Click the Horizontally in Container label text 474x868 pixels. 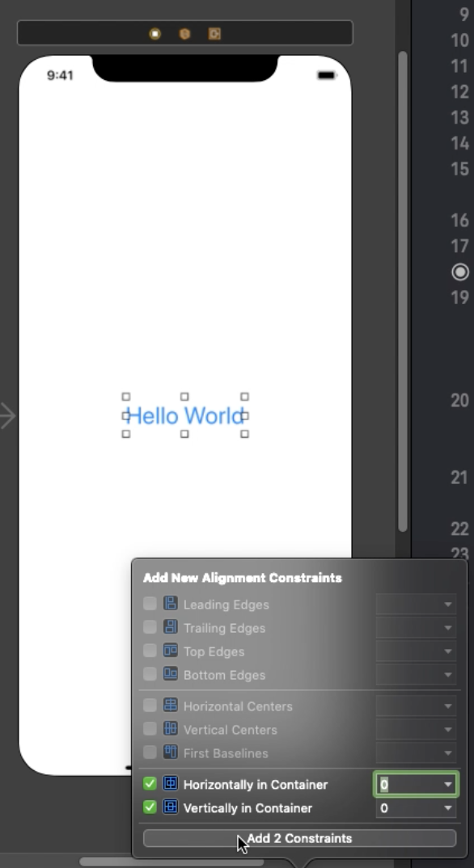click(x=256, y=785)
